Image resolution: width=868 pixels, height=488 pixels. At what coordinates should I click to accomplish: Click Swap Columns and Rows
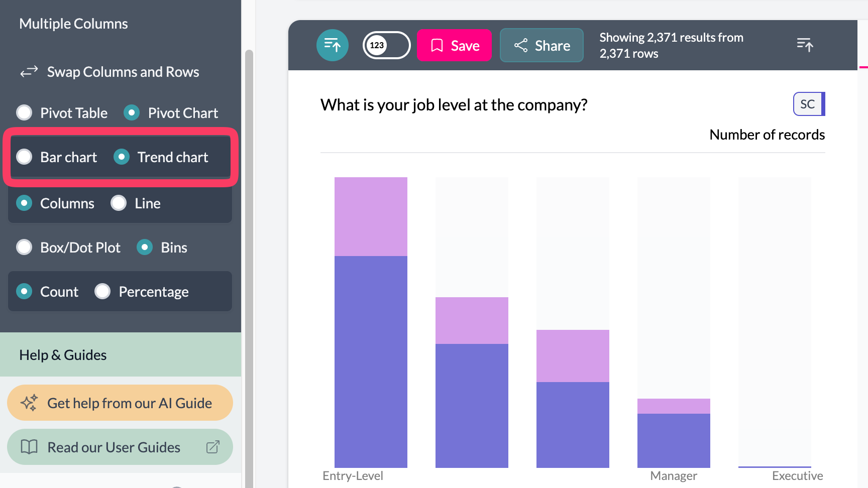(123, 72)
